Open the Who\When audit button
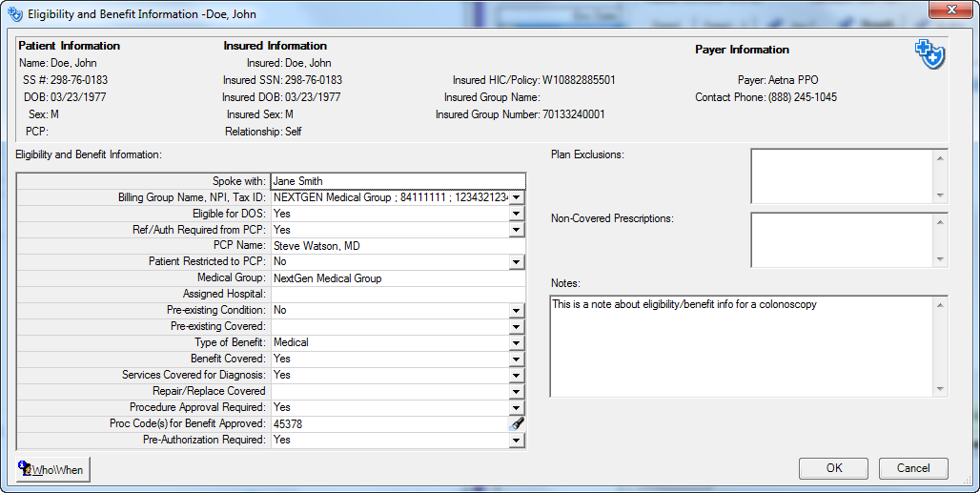980x493 pixels. click(x=53, y=469)
